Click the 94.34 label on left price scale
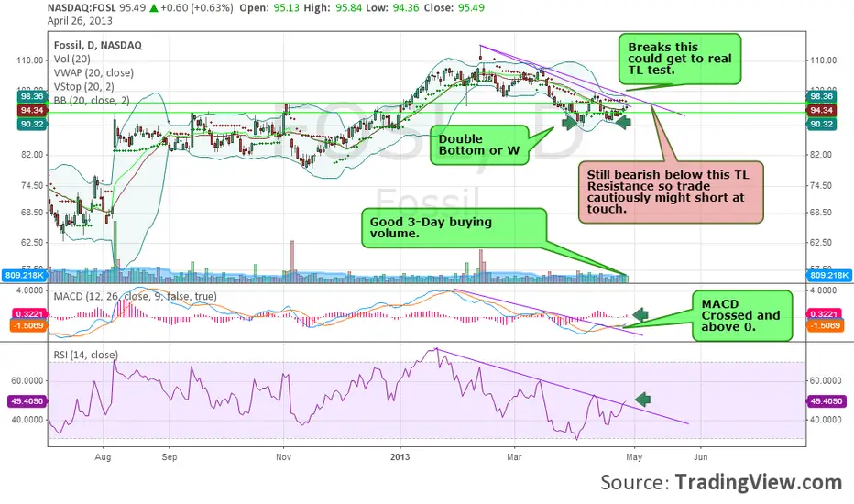854x504 pixels. click(x=31, y=111)
